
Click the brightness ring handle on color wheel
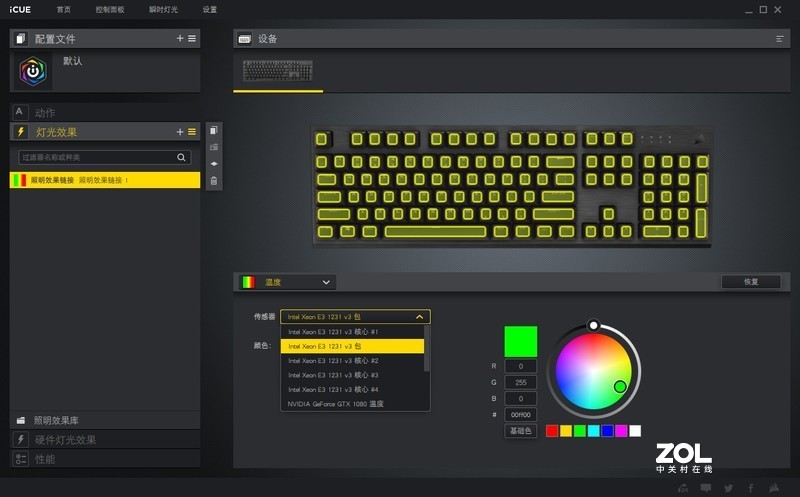[593, 325]
